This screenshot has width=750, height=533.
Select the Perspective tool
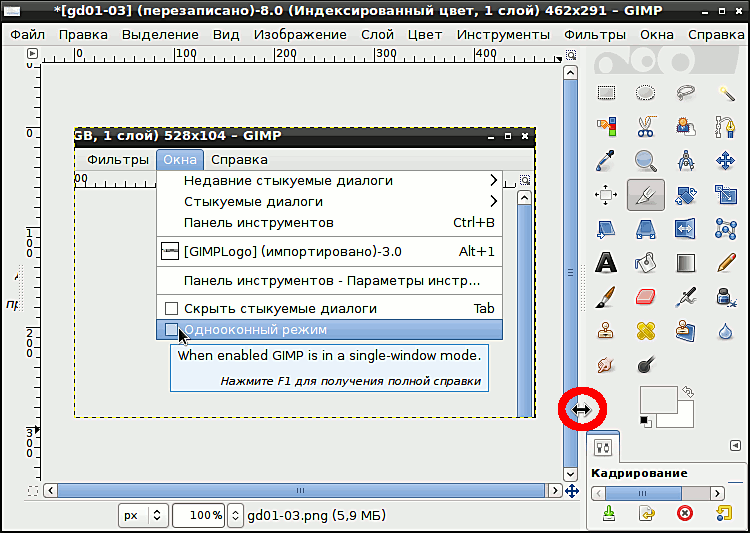[x=645, y=229]
